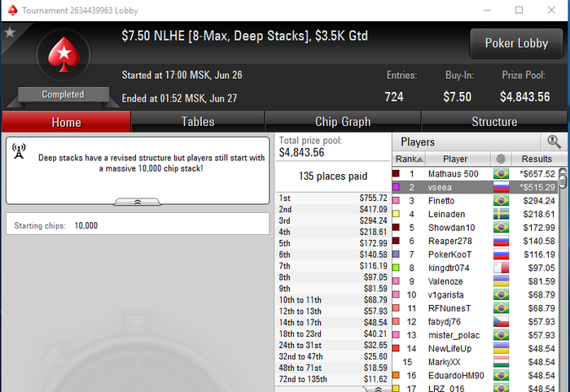The width and height of the screenshot is (570, 392).
Task: Return to the Poker Lobby
Action: [x=516, y=43]
